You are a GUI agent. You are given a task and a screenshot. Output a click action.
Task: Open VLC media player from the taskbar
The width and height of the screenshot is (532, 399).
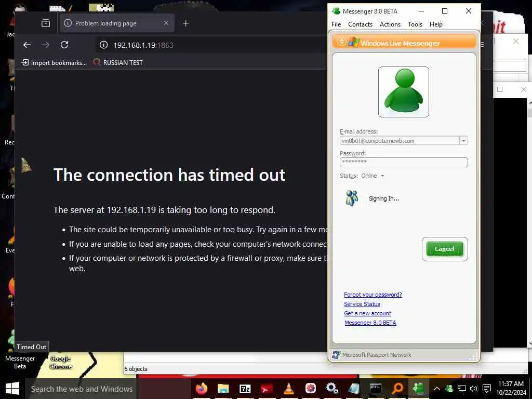click(289, 389)
